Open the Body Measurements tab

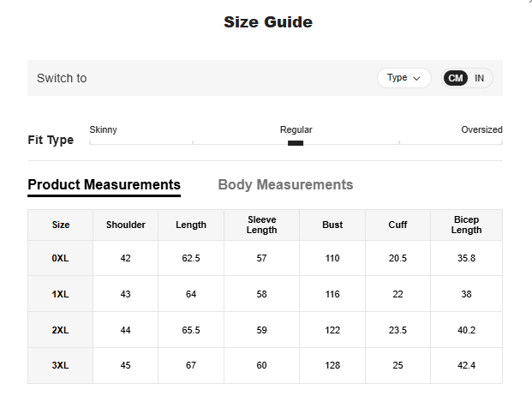[285, 184]
